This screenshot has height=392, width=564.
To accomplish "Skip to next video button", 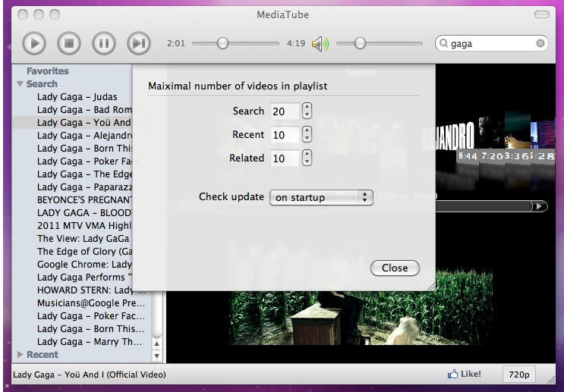I will tap(138, 43).
